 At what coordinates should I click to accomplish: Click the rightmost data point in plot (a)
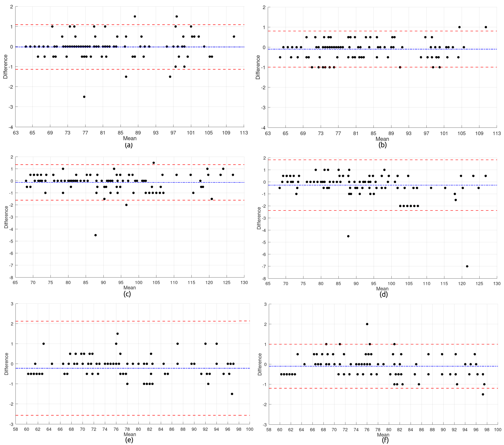[234, 36]
